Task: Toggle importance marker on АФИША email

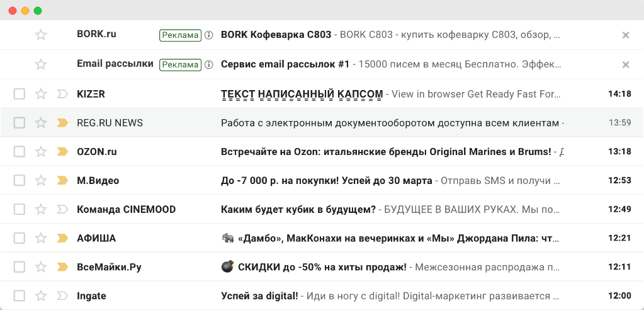Action: (x=62, y=238)
